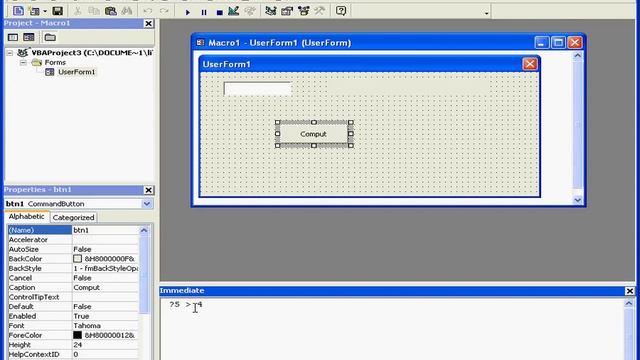
Task: Click the ForeColor black swatch
Action: point(78,335)
